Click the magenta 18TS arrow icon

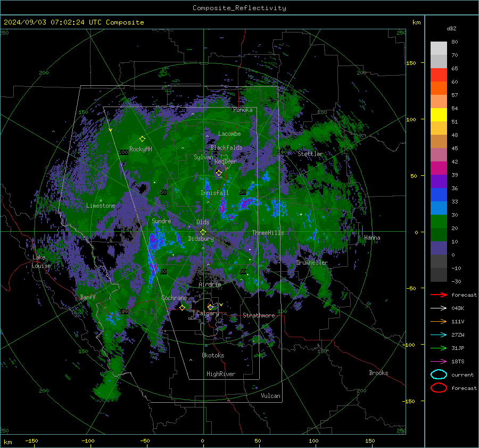tap(439, 362)
